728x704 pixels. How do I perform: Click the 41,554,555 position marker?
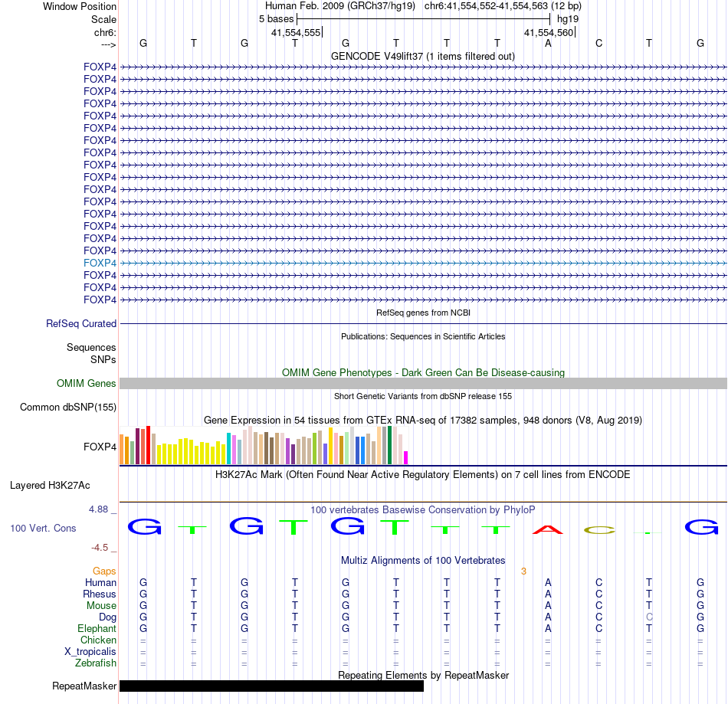tap(296, 32)
